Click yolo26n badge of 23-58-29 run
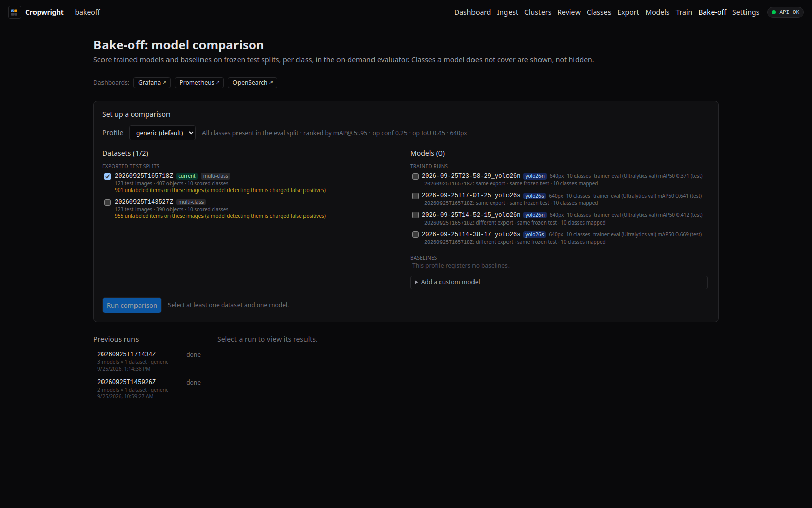Viewport: 812px width, 508px height. click(535, 176)
